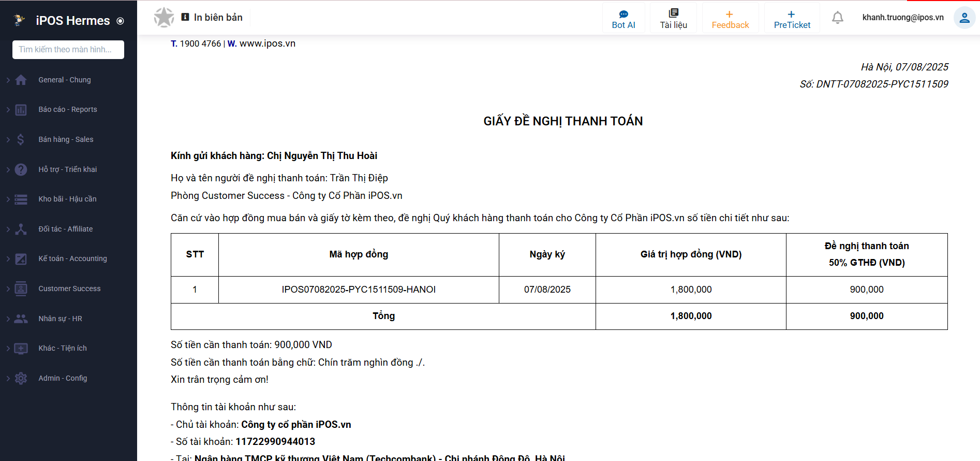This screenshot has width=980, height=461.
Task: Click the chart icon for Báo cáo - Reports
Action: point(21,110)
